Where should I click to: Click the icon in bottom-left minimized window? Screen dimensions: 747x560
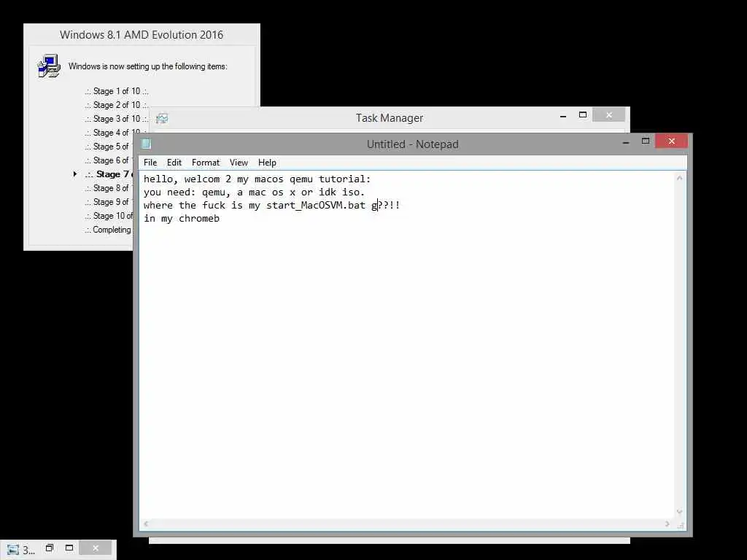[x=13, y=550]
